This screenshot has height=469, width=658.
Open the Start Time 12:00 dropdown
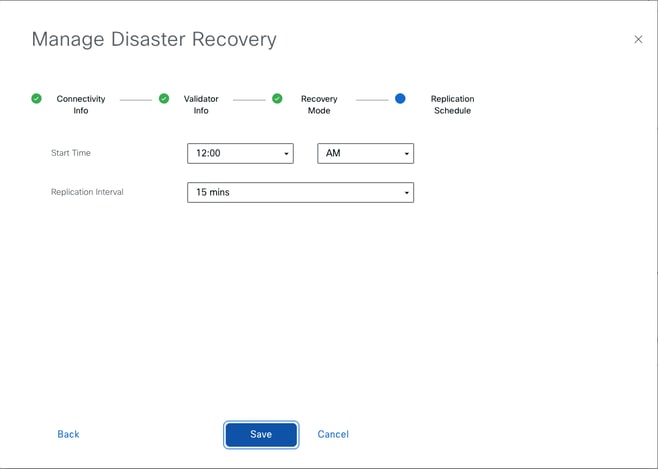pyautogui.click(x=240, y=154)
